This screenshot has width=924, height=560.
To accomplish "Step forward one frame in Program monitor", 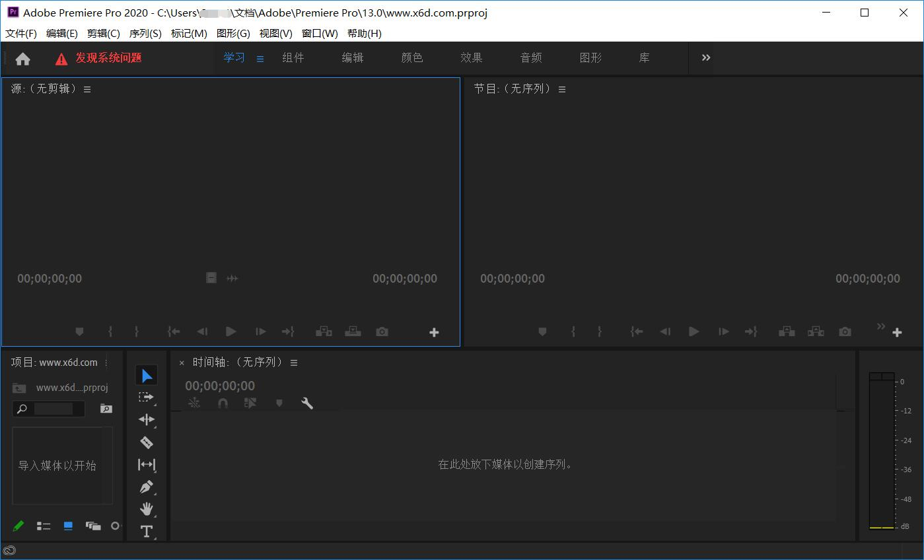I will (724, 332).
